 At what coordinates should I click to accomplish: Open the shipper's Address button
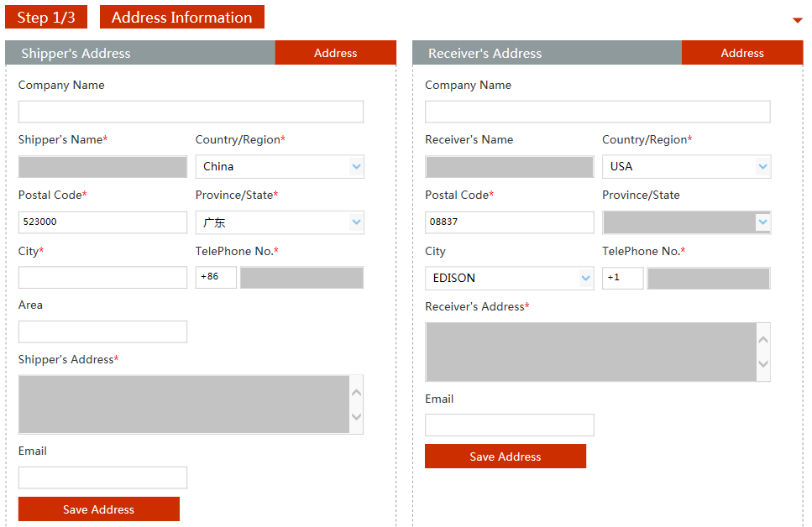point(335,53)
